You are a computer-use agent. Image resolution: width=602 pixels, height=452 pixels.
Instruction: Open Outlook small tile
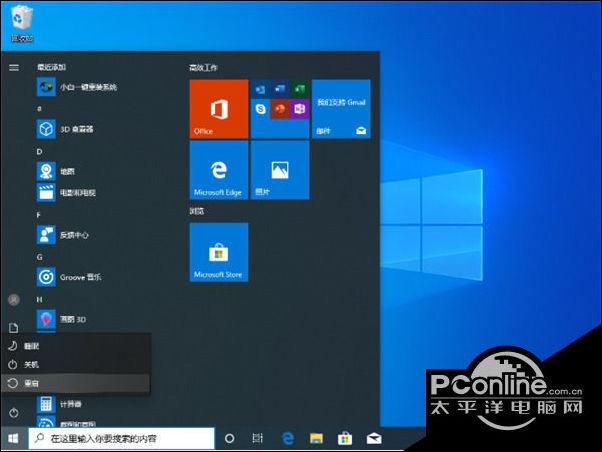tap(260, 89)
